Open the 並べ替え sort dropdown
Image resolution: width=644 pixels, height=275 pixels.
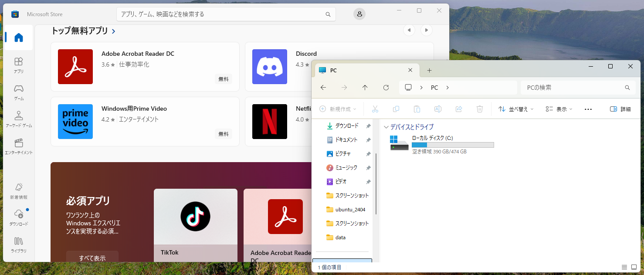(516, 109)
